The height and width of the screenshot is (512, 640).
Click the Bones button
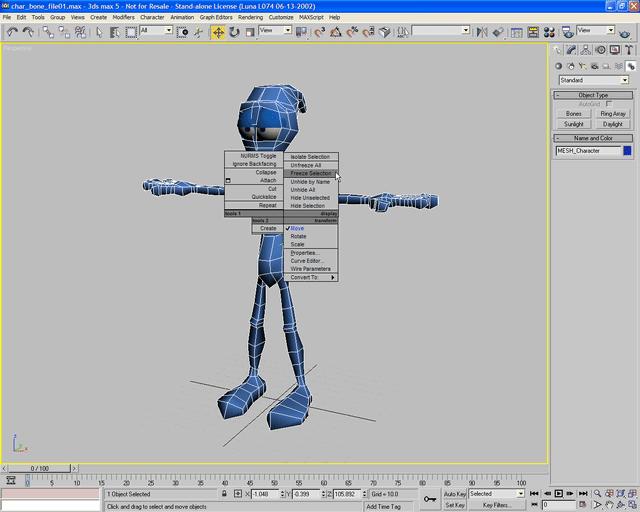pos(574,114)
